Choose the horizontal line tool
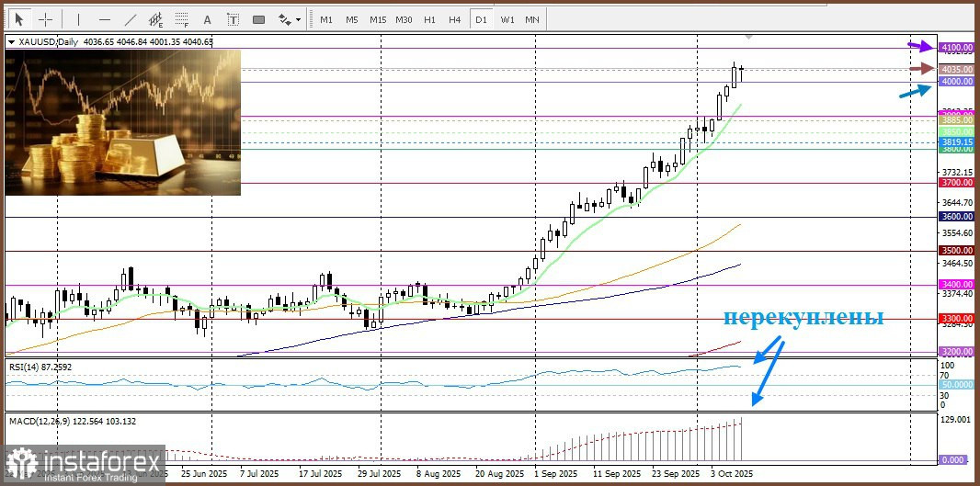The height and width of the screenshot is (486, 980). [104, 19]
